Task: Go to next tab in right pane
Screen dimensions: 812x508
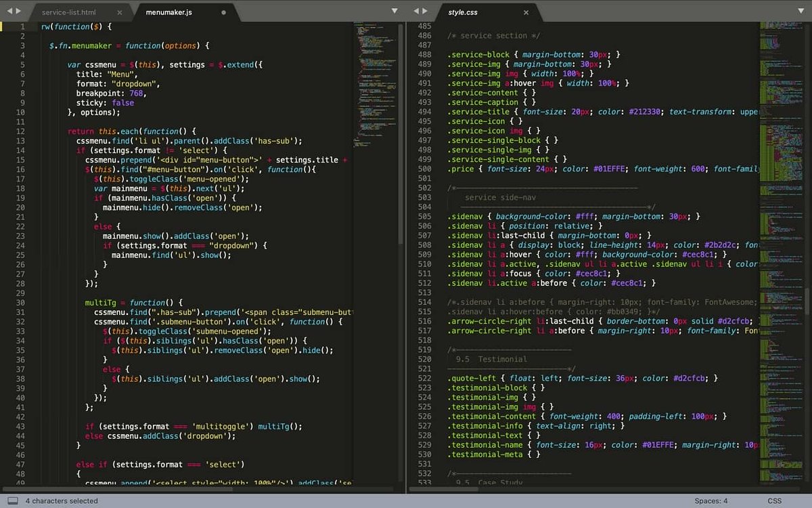Action: 425,11
